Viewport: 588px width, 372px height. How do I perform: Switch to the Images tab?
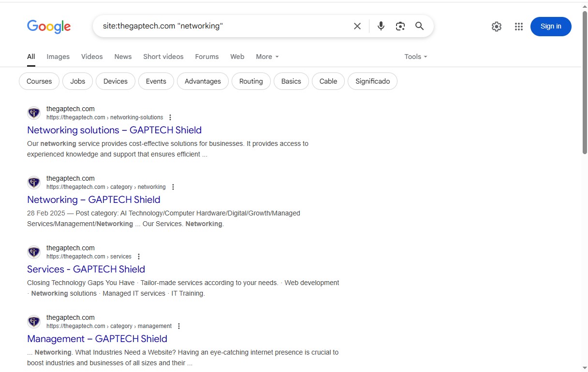pos(58,57)
